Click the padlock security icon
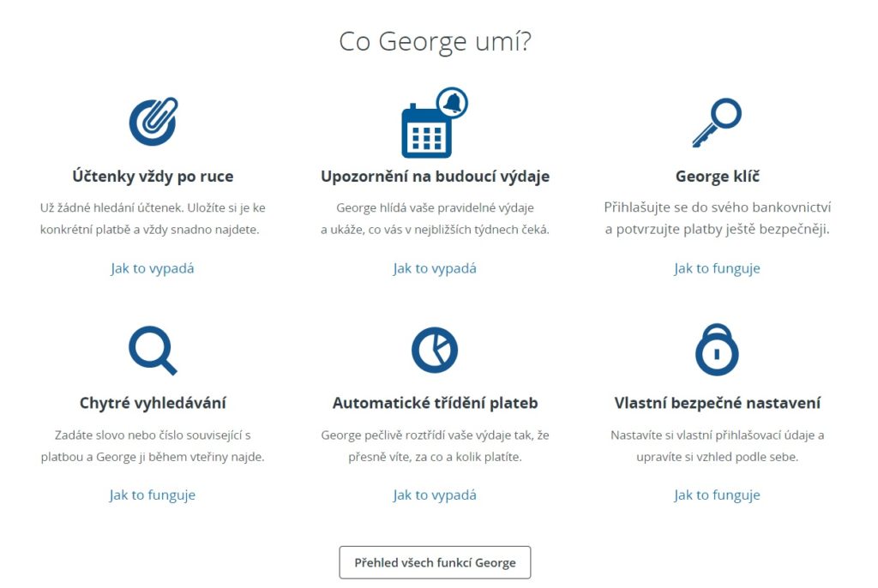 coord(717,350)
